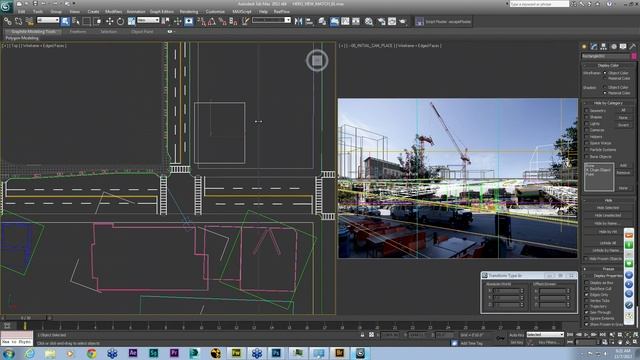Click the Unlink Selection tool
Viewport: 640px width, 360px height.
click(18, 21)
